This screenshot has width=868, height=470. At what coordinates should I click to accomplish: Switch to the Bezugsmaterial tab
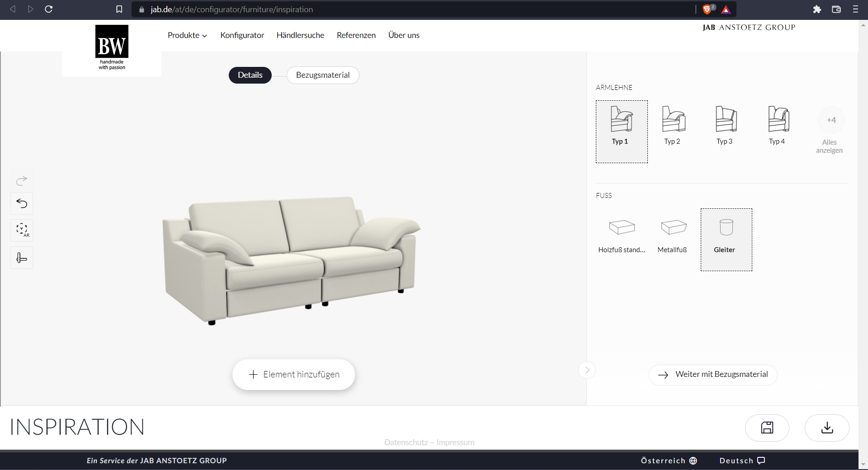tap(322, 75)
